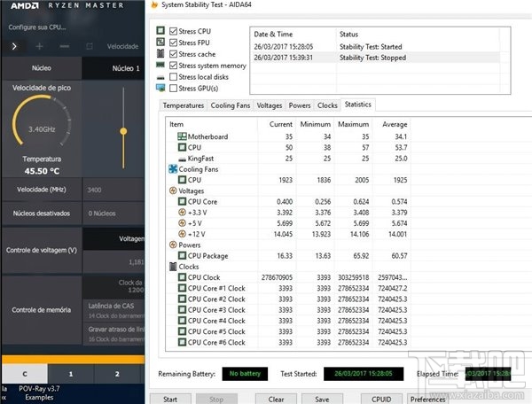Click the Clear button

(x=276, y=399)
